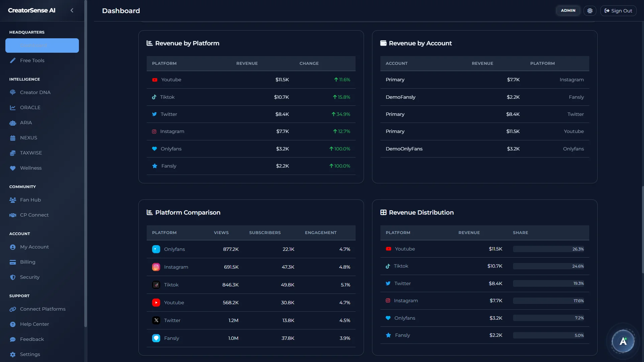Screen dimensions: 644x362
Task: Click the Sign Out button
Action: pos(618,11)
